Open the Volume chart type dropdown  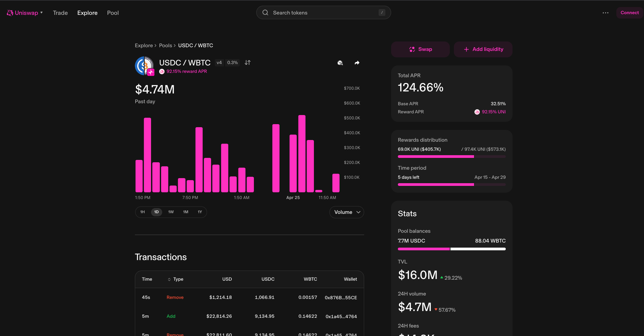pos(347,212)
